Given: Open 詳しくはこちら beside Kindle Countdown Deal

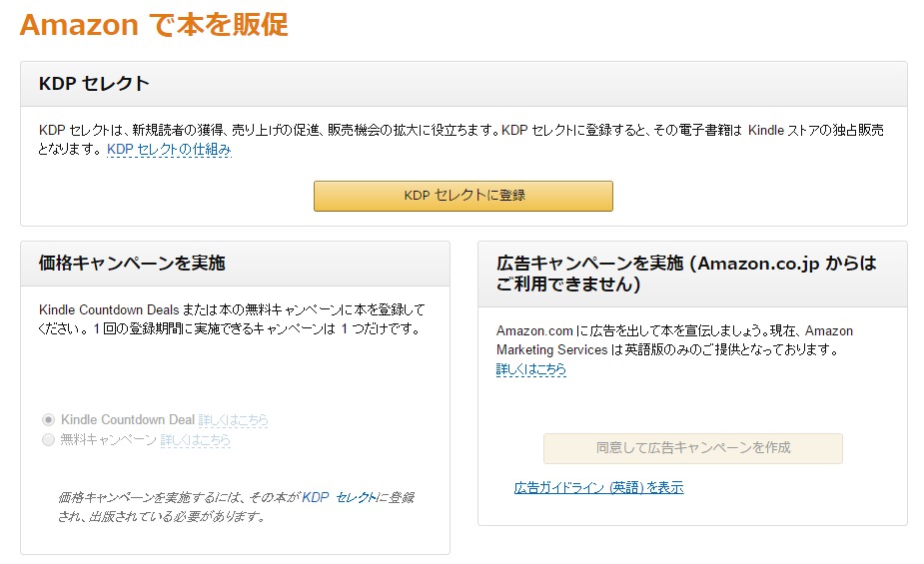Looking at the screenshot, I should coord(233,420).
